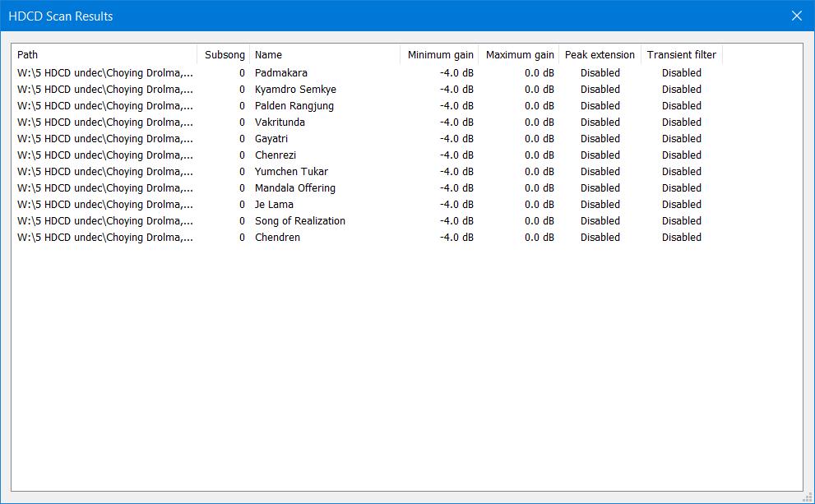Sort by the Maximum gain column header

pos(519,54)
